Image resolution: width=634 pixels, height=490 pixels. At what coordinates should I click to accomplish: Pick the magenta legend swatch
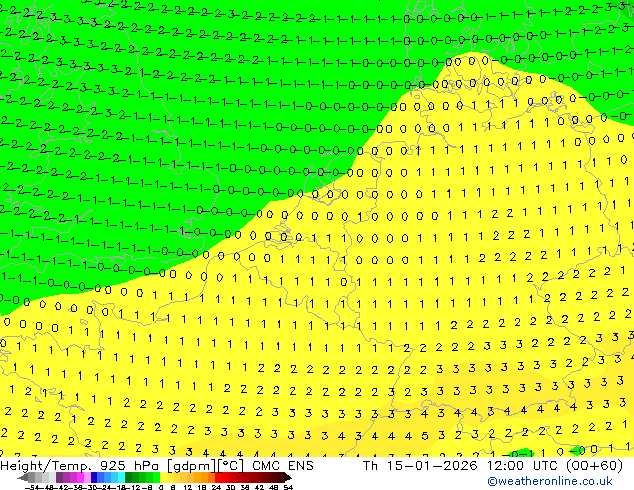tap(80, 478)
